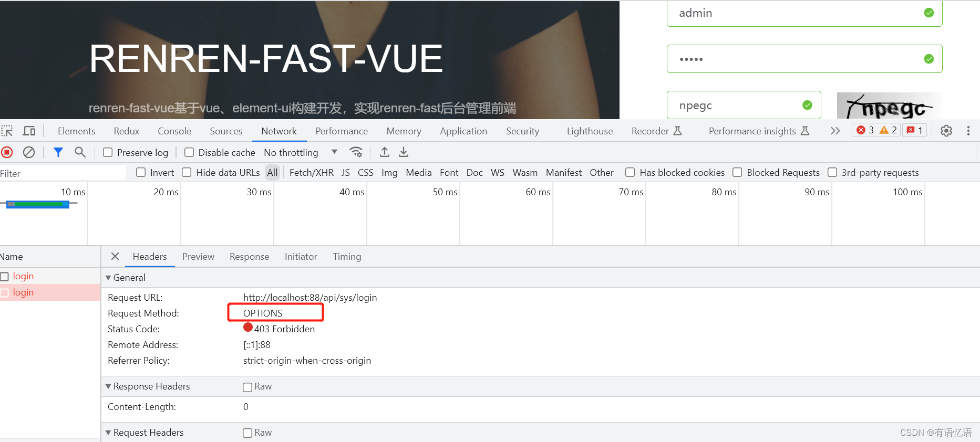Open the Redux tab

click(127, 131)
